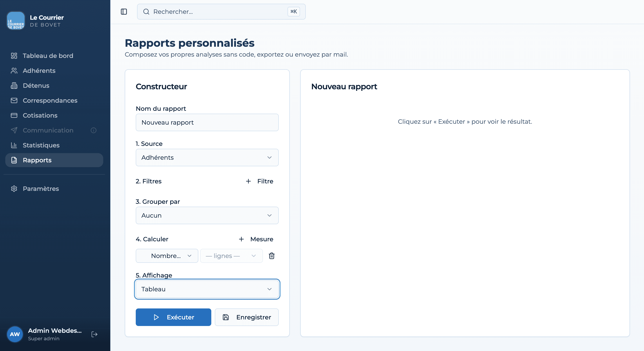Click the Correspondances envelope icon
Image resolution: width=644 pixels, height=351 pixels.
click(14, 100)
